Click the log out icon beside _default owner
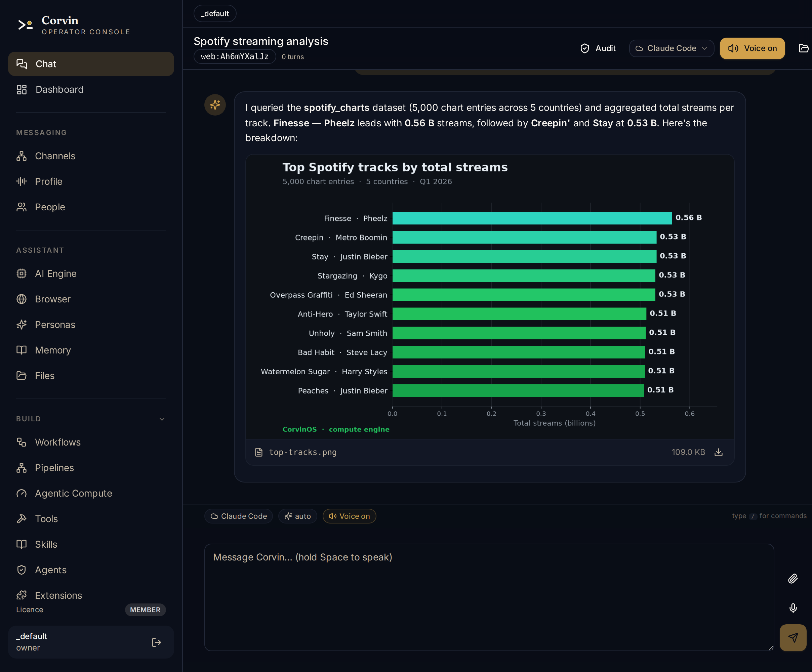 [x=156, y=642]
